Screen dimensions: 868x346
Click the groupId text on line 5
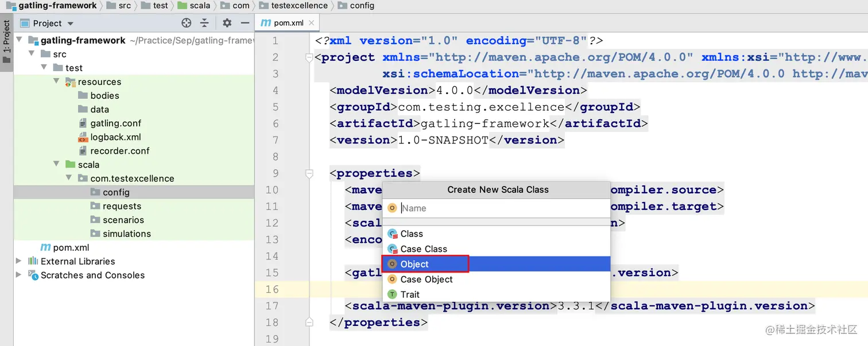[x=481, y=107]
